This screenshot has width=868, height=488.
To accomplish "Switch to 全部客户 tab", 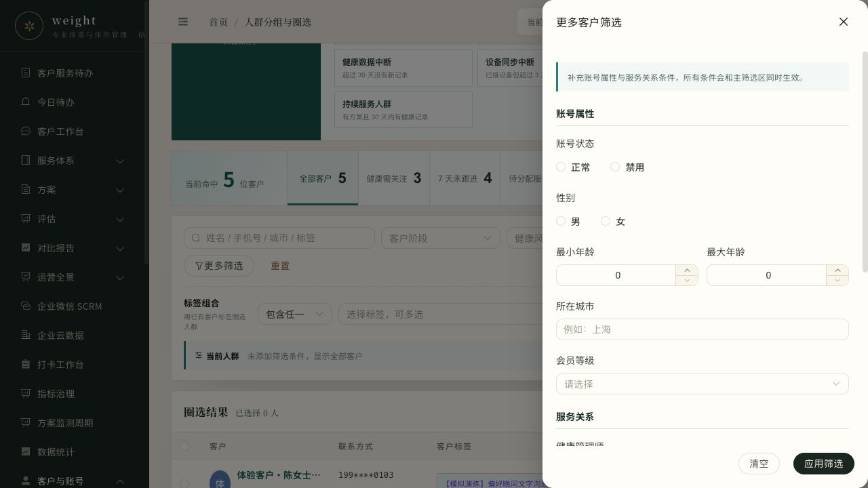I will pyautogui.click(x=323, y=178).
